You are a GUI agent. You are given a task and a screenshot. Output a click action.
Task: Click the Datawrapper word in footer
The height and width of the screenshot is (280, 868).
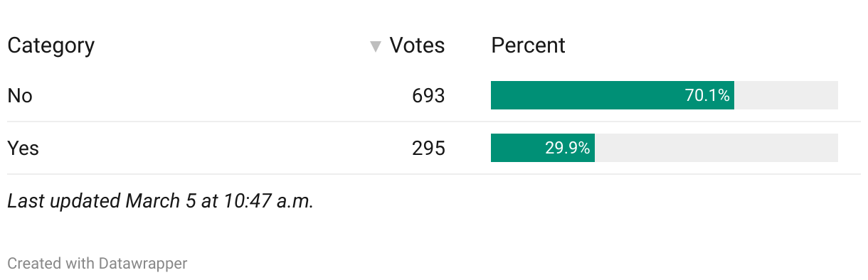coord(143,264)
